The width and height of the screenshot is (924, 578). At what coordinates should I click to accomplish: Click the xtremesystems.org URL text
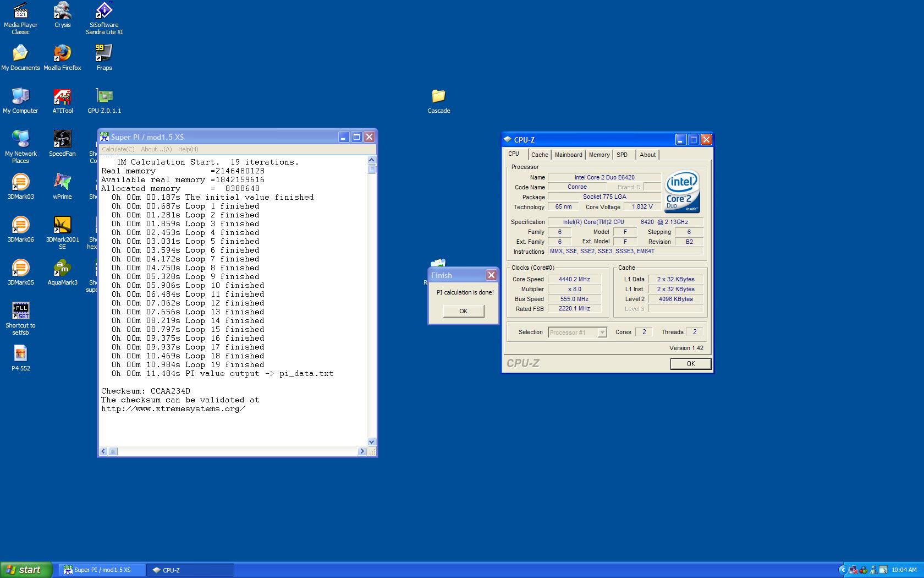[x=173, y=409]
